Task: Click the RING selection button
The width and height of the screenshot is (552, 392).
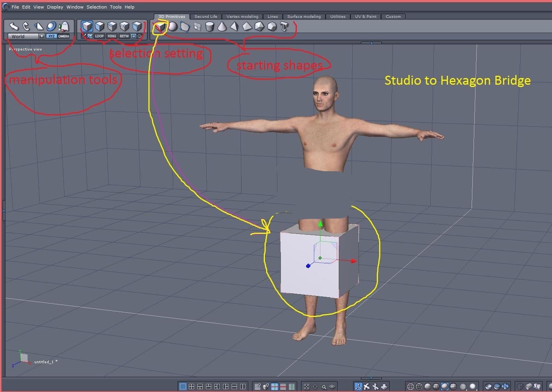Action: coord(112,36)
